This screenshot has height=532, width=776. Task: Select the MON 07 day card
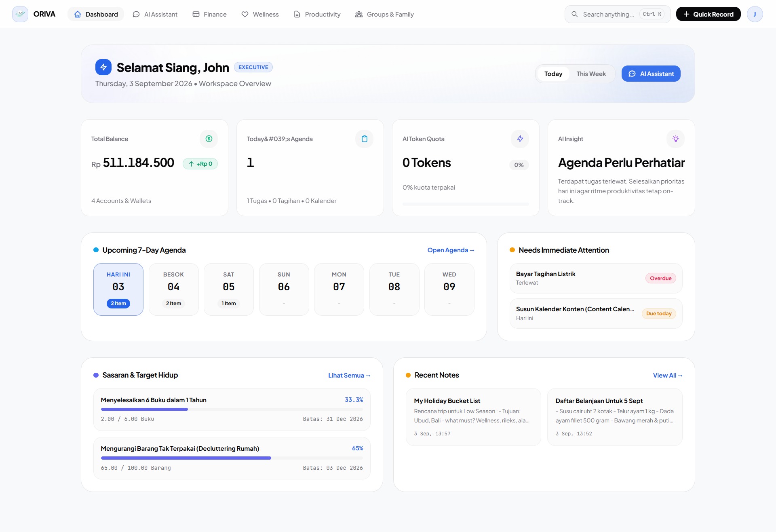[339, 289]
